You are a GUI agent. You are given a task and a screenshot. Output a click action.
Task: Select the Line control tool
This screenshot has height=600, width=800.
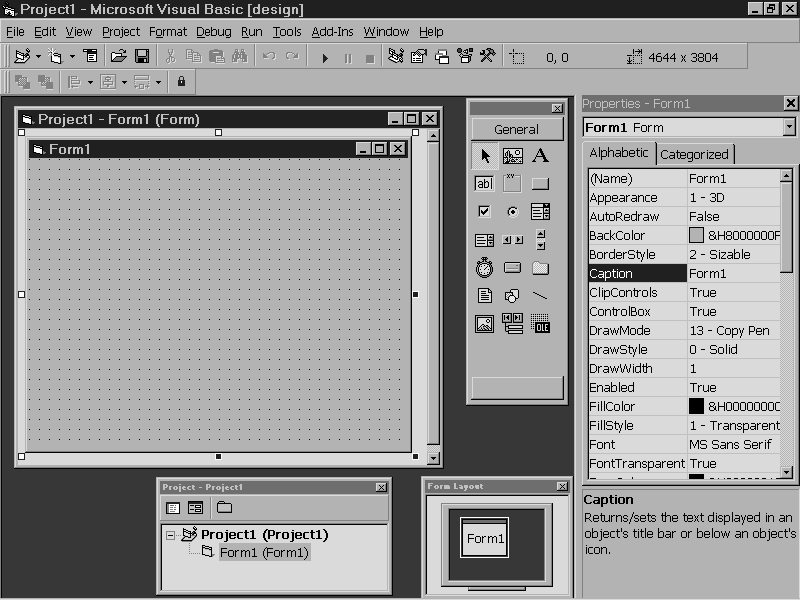click(x=540, y=295)
